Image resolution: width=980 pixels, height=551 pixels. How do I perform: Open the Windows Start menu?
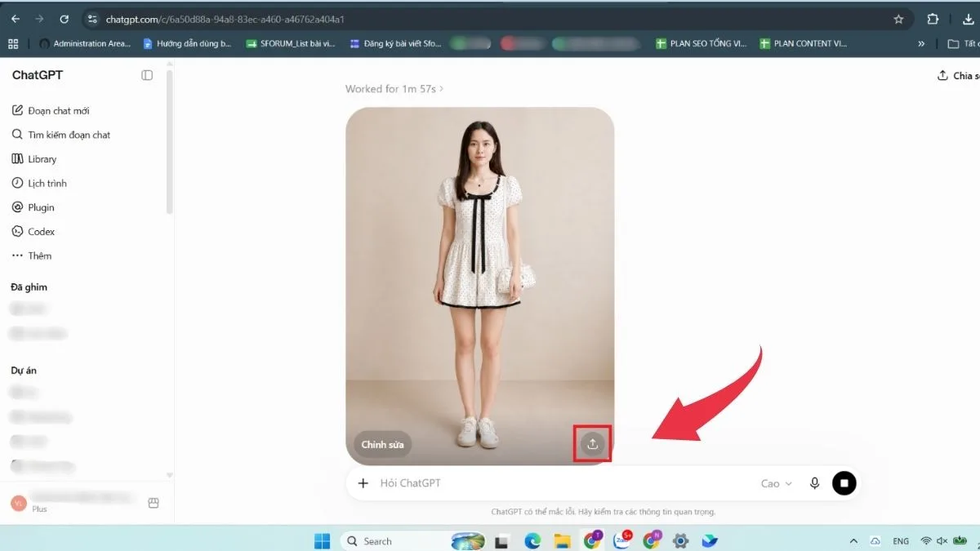point(323,540)
